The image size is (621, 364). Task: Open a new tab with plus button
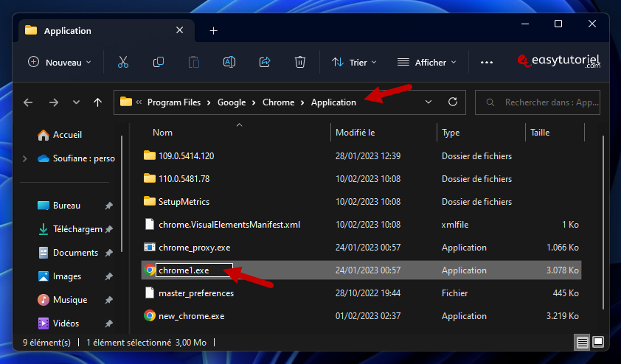213,31
